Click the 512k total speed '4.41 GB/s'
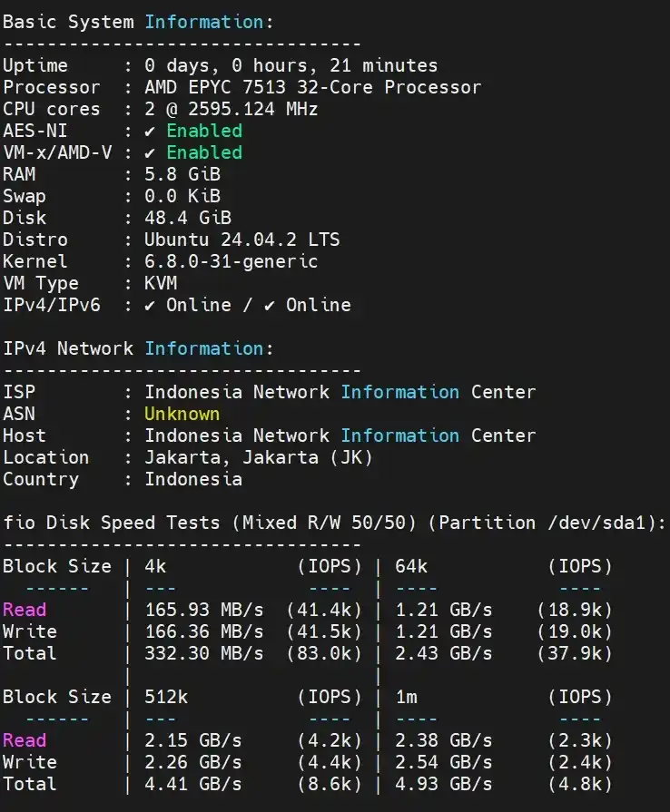Image resolution: width=670 pixels, height=812 pixels. (193, 784)
